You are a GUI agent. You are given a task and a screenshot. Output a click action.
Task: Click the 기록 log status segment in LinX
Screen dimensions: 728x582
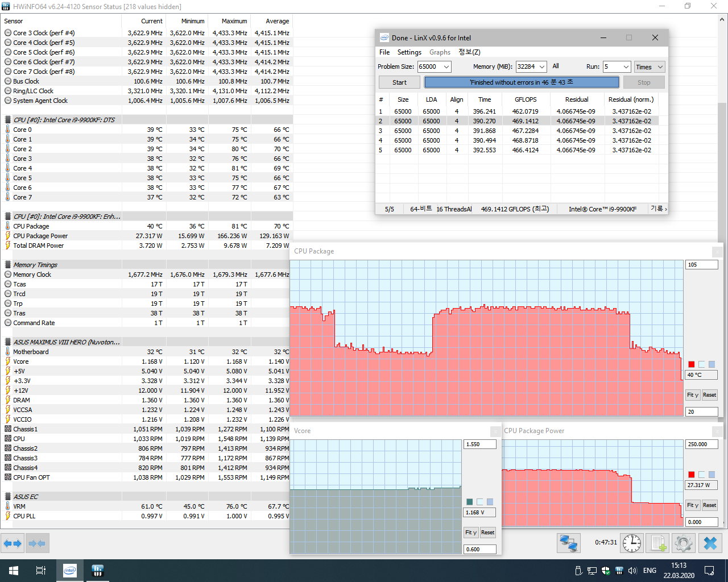pos(659,209)
